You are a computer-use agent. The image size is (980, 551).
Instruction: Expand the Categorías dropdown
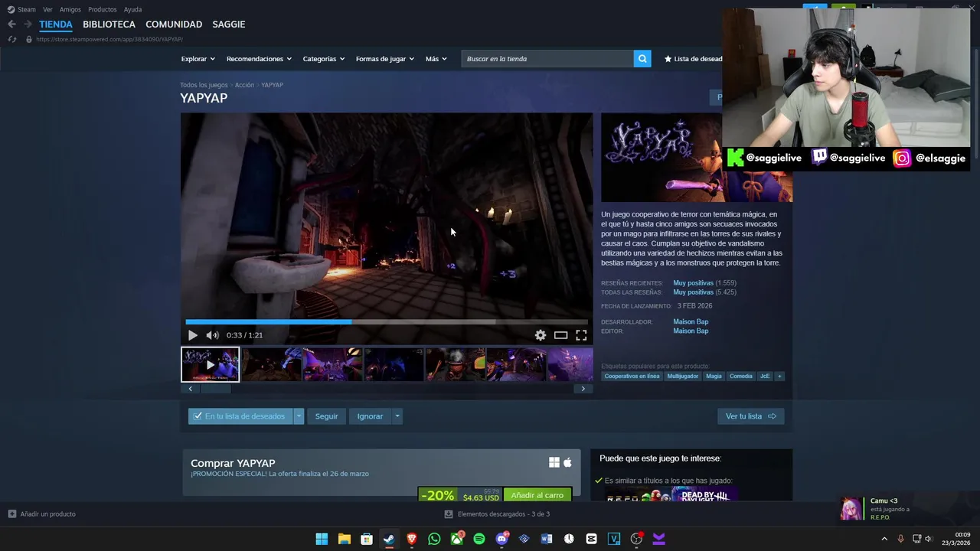[323, 59]
